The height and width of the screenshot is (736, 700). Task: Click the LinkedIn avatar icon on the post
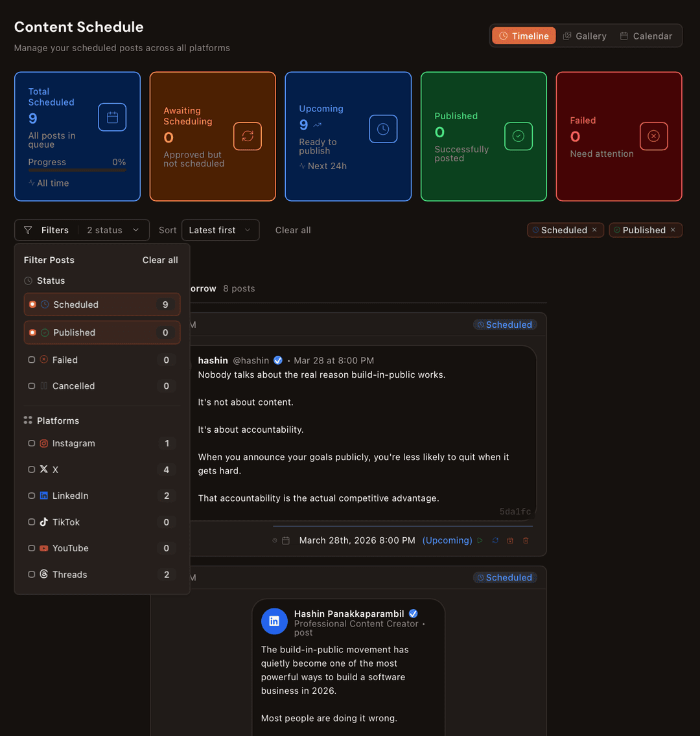tap(274, 621)
